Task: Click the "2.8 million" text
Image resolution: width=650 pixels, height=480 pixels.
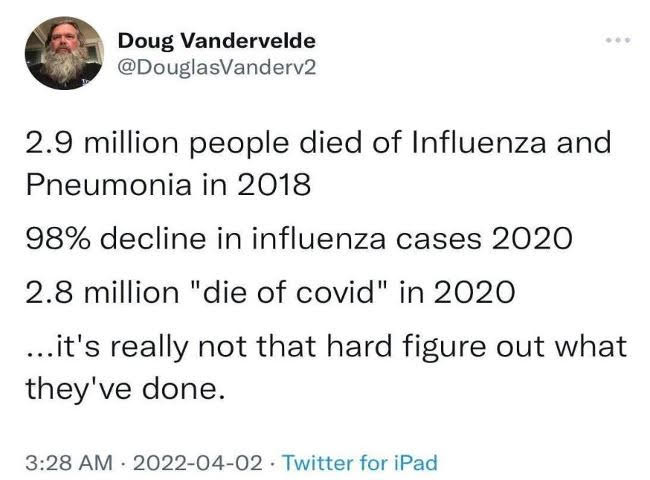Action: tap(102, 292)
